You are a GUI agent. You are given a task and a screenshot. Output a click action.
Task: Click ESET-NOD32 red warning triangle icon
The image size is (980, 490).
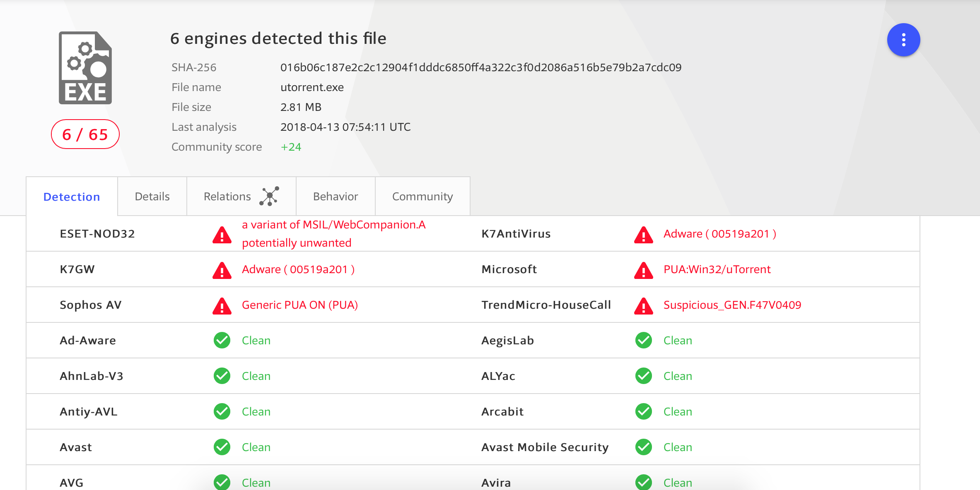pyautogui.click(x=222, y=235)
